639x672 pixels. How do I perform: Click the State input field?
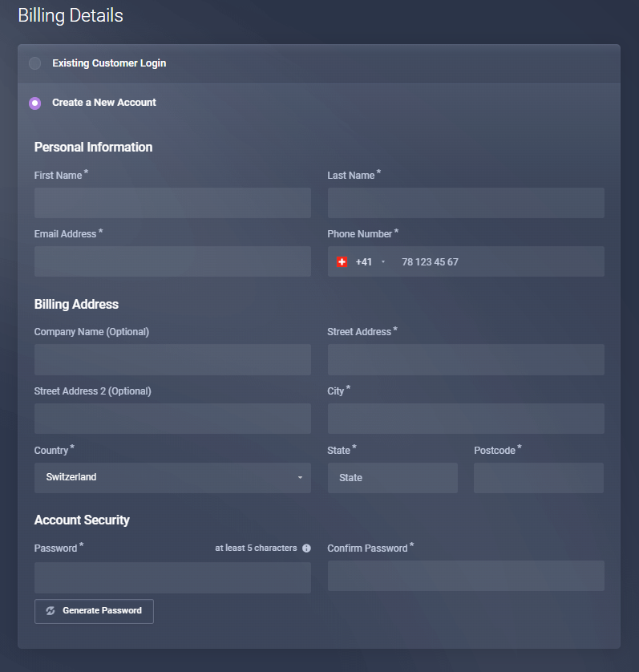(392, 478)
